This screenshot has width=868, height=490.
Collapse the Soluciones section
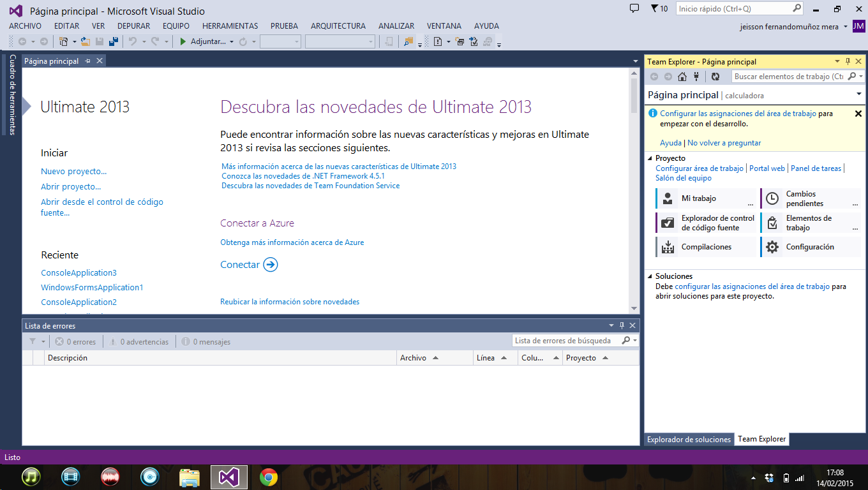pyautogui.click(x=650, y=276)
